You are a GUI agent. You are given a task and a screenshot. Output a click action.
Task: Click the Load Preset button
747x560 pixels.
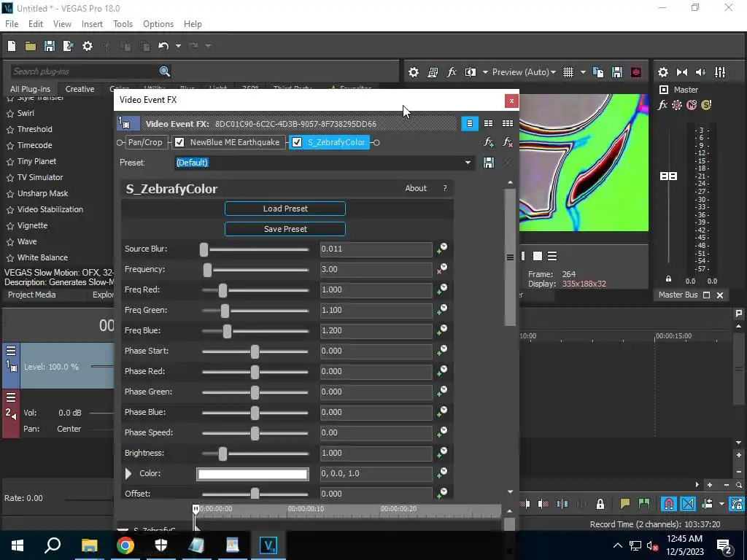point(285,209)
